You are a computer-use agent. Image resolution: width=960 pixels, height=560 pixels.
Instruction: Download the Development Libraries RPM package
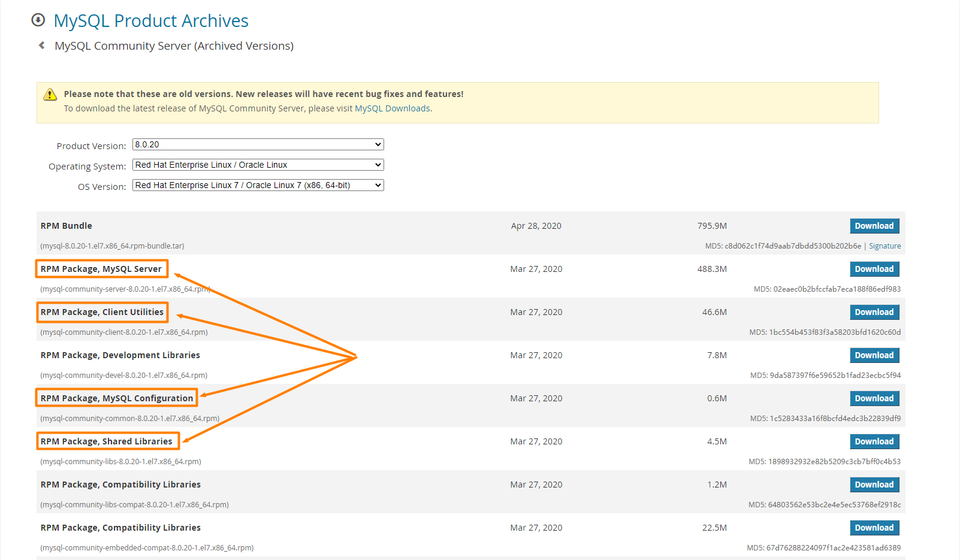(x=874, y=355)
